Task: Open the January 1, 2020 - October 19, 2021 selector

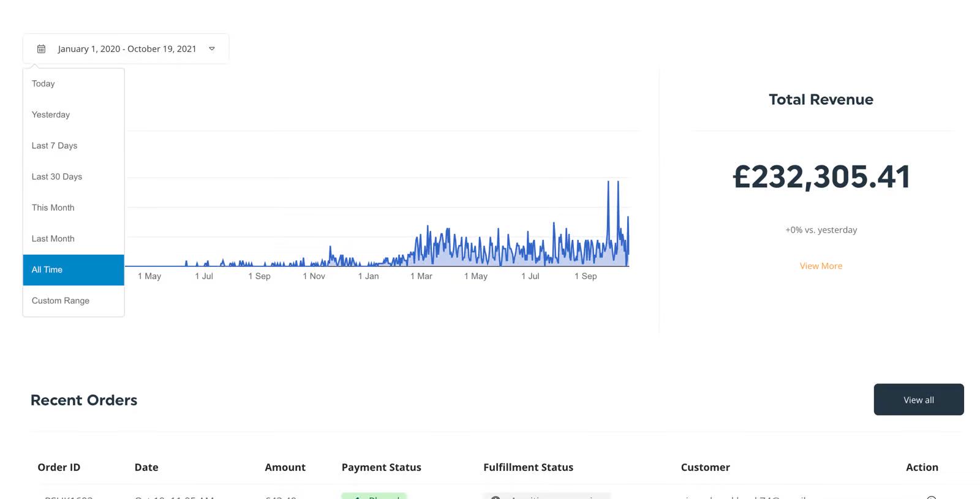Action: pyautogui.click(x=127, y=49)
